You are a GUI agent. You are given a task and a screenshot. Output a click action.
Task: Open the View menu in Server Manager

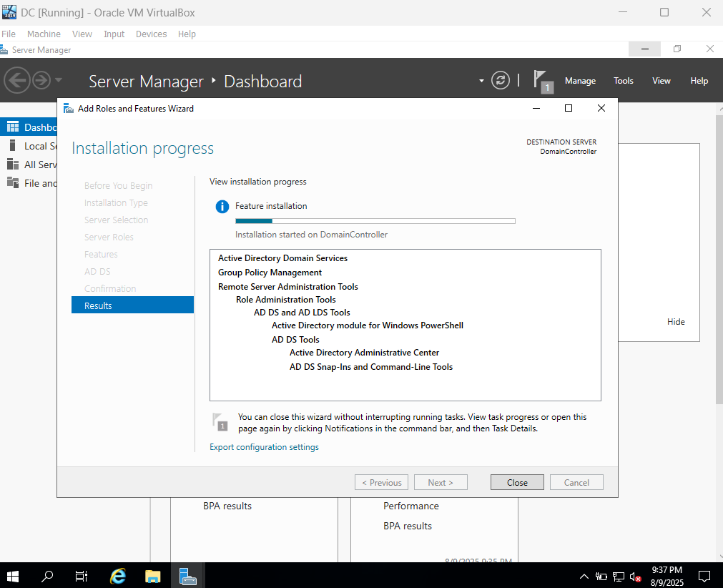661,81
